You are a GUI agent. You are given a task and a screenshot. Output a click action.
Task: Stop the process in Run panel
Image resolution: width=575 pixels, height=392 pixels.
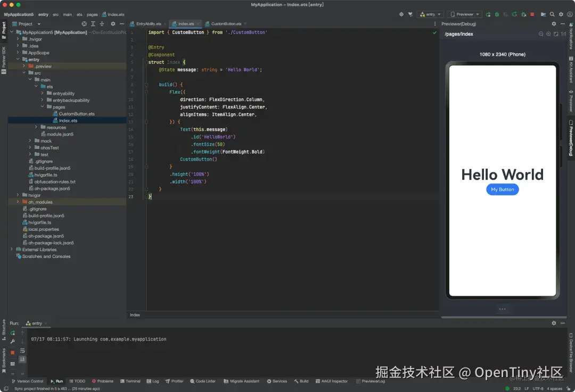12,352
